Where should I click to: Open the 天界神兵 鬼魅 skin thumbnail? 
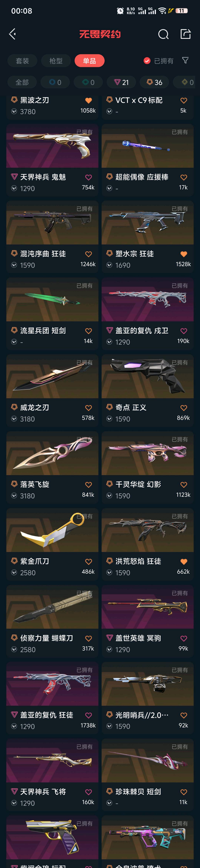(x=52, y=146)
